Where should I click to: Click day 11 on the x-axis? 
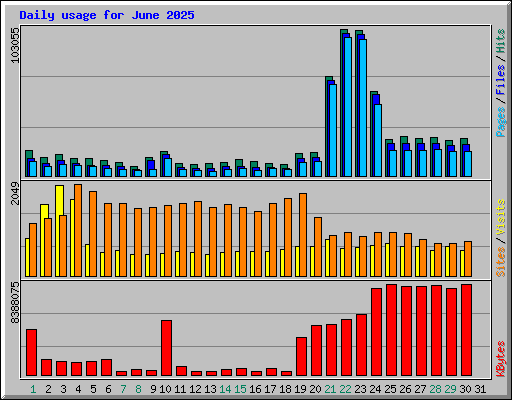pos(180,389)
